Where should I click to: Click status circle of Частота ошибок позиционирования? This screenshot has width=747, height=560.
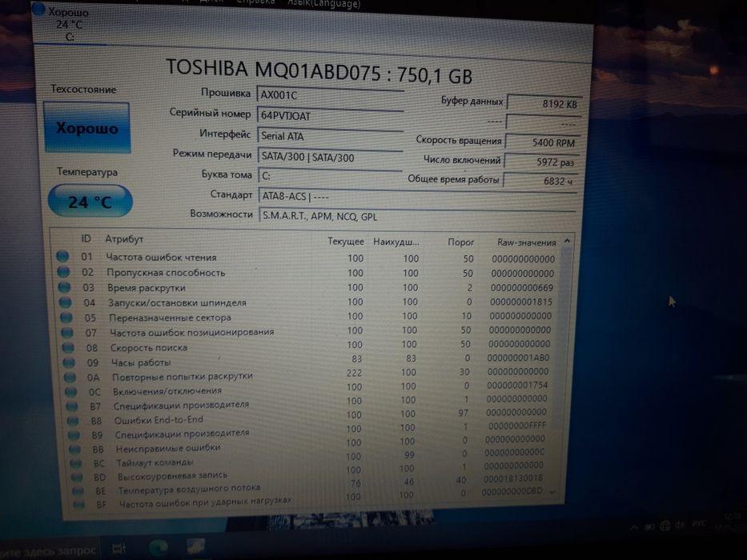click(x=67, y=332)
